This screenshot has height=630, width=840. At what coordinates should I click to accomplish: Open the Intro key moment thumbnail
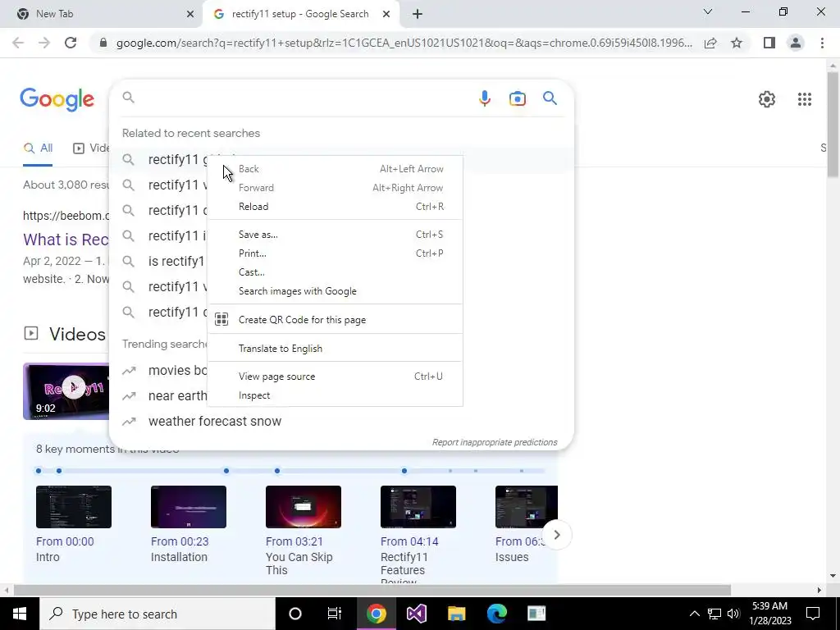(73, 507)
